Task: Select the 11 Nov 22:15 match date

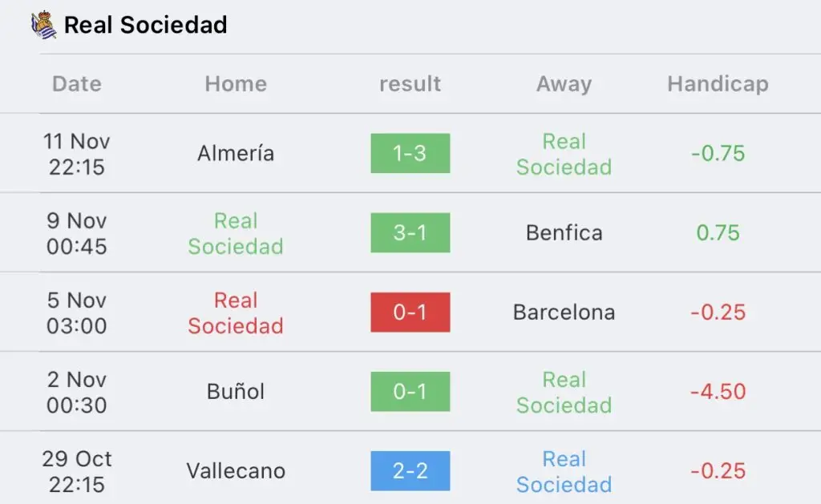Action: (77, 154)
